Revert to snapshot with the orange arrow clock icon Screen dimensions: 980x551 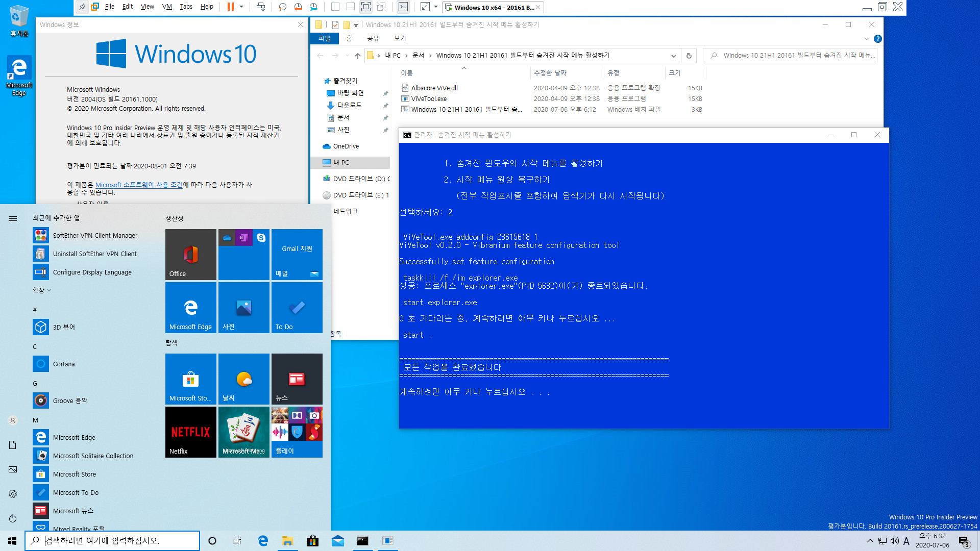point(298,7)
